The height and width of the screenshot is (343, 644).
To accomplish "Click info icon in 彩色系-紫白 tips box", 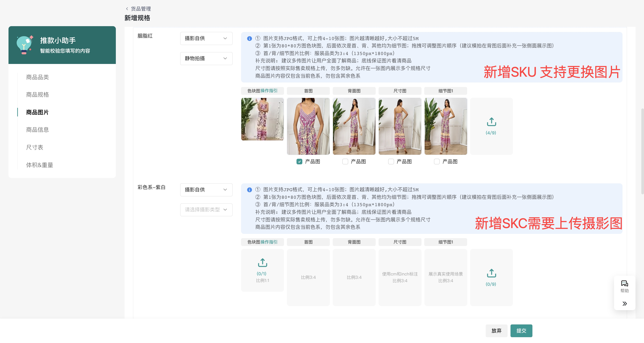I will coord(249,190).
